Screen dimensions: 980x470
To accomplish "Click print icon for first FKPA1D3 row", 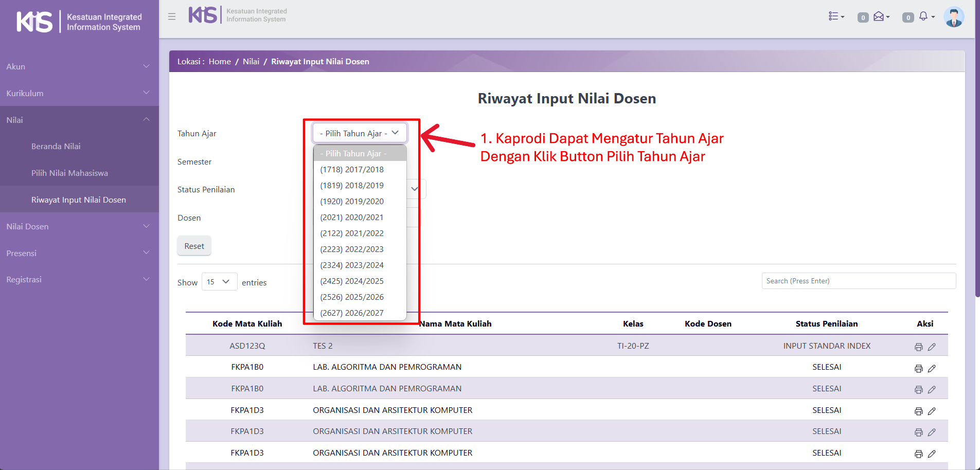I will tap(918, 411).
